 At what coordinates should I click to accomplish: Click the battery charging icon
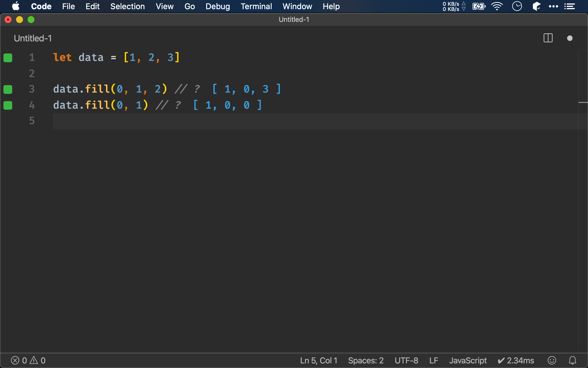(479, 6)
